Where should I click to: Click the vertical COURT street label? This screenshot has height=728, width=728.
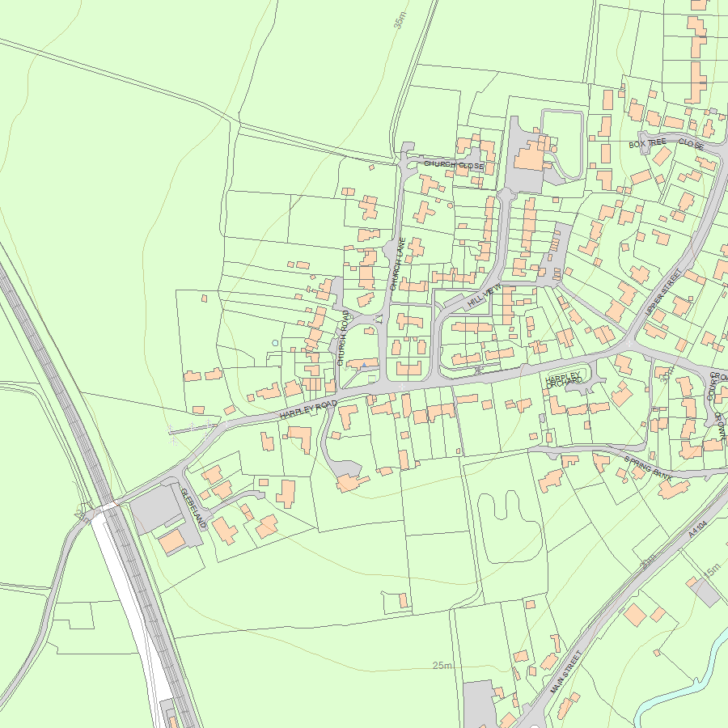click(x=710, y=388)
